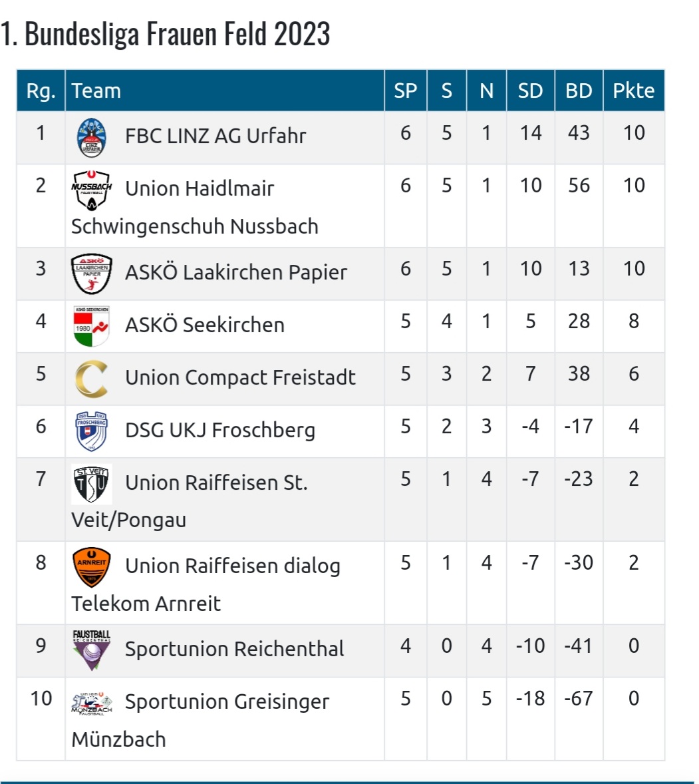699x784 pixels.
Task: Click the DSG UKJ Froschberg team name
Action: pos(220,430)
